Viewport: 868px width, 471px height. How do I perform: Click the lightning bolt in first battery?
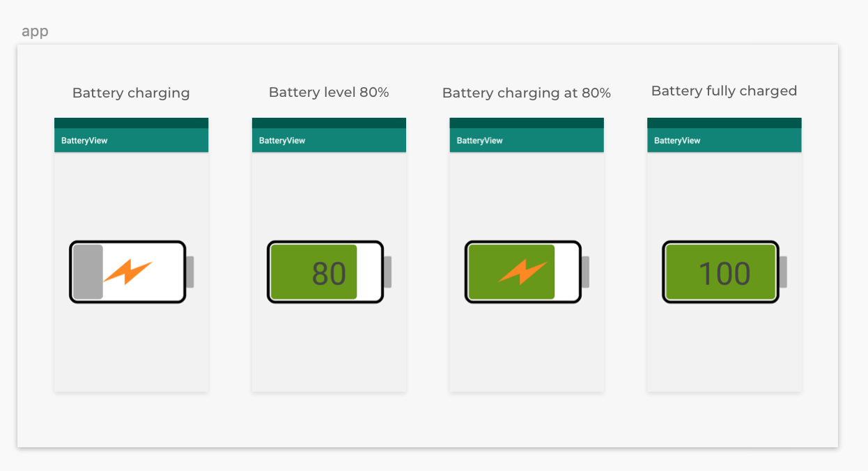coord(128,272)
